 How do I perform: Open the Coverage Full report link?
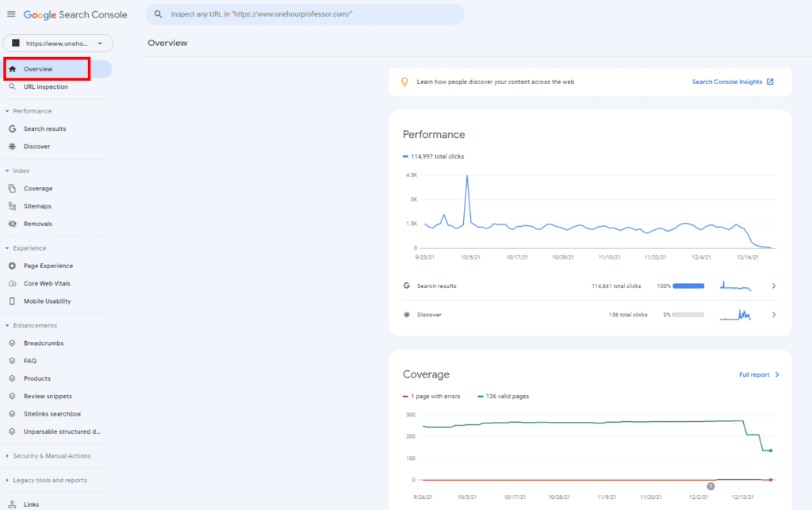[759, 374]
